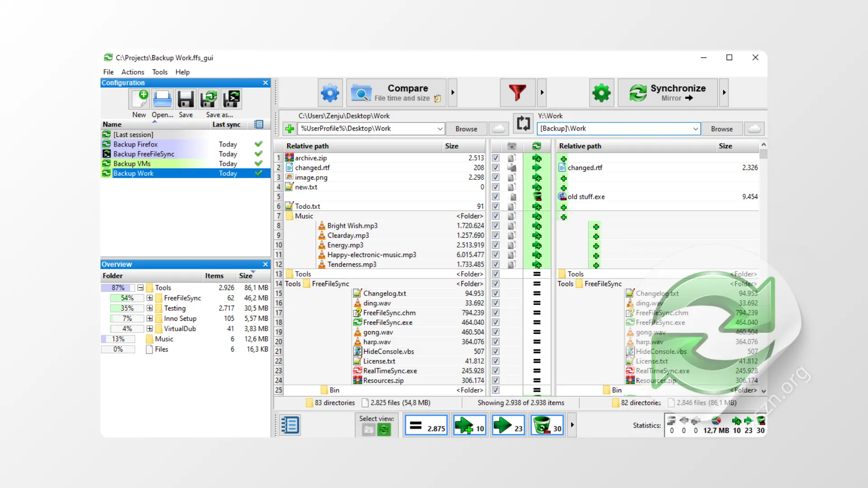Open the Compare button dropdown arrow
The image size is (868, 488).
(452, 93)
